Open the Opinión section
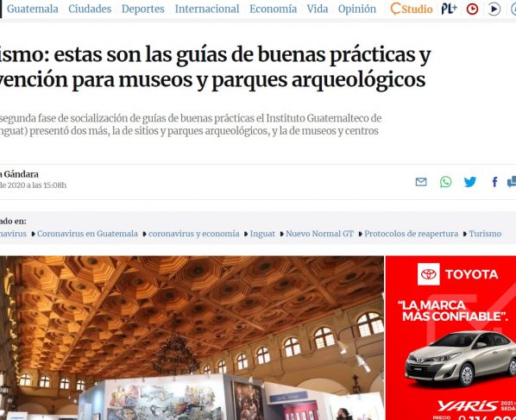Image resolution: width=516 pixels, height=420 pixels. point(356,9)
